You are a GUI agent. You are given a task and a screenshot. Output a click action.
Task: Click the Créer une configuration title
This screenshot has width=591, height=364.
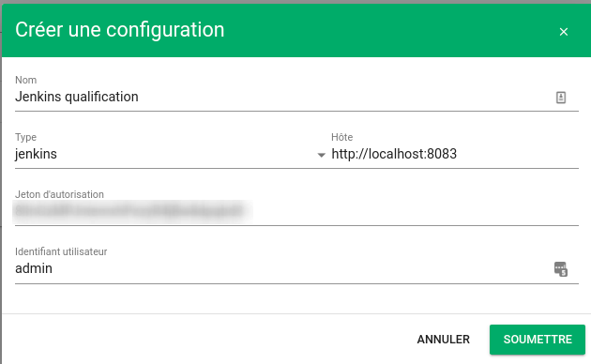[120, 30]
